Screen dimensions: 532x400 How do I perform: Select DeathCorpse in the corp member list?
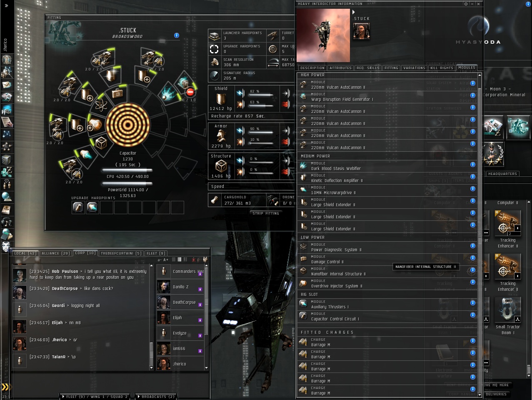(180, 302)
